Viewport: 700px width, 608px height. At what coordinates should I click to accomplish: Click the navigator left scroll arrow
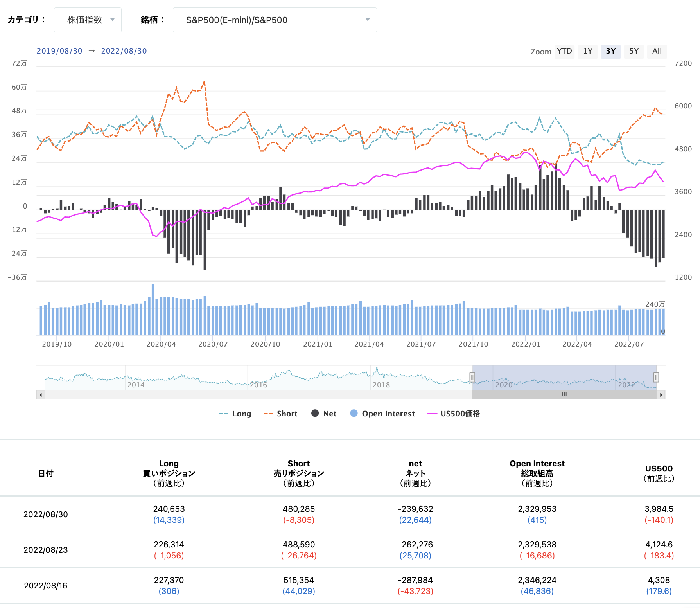click(x=41, y=395)
